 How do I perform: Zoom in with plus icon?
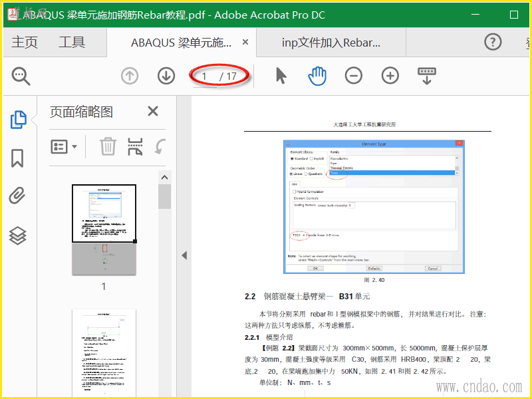tap(390, 75)
